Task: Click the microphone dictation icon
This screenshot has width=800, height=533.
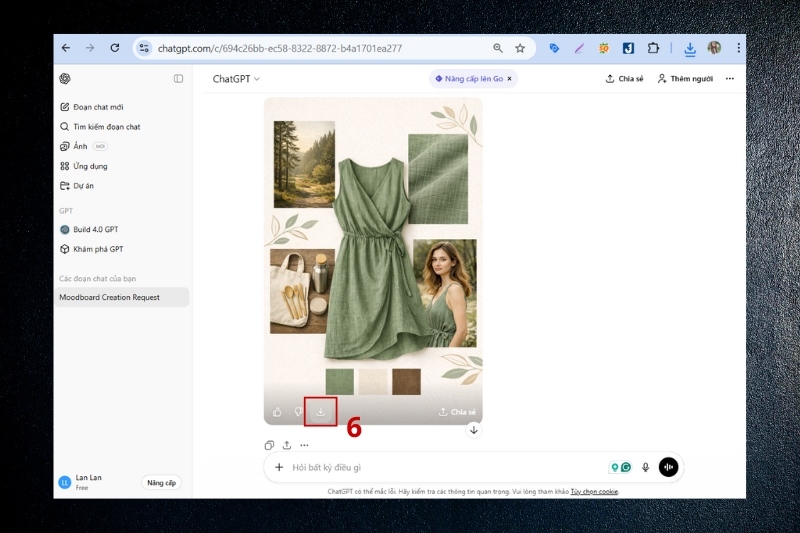Action: (645, 467)
